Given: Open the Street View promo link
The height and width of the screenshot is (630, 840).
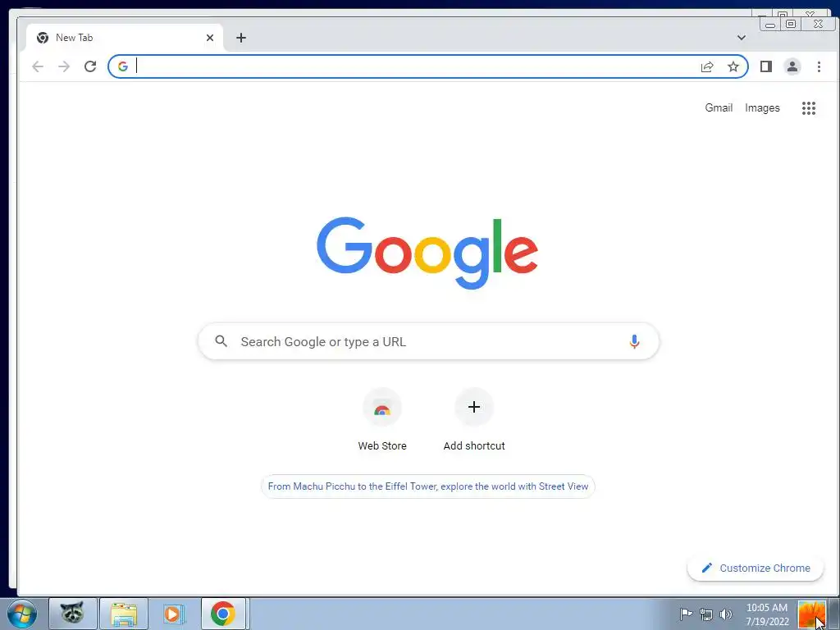Looking at the screenshot, I should (x=427, y=486).
